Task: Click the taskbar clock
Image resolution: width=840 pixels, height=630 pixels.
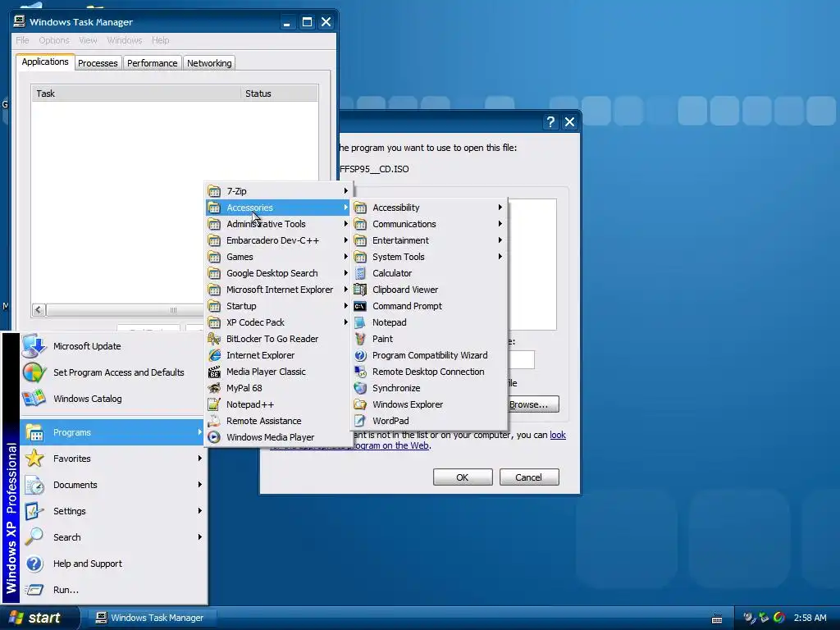Action: pos(810,618)
